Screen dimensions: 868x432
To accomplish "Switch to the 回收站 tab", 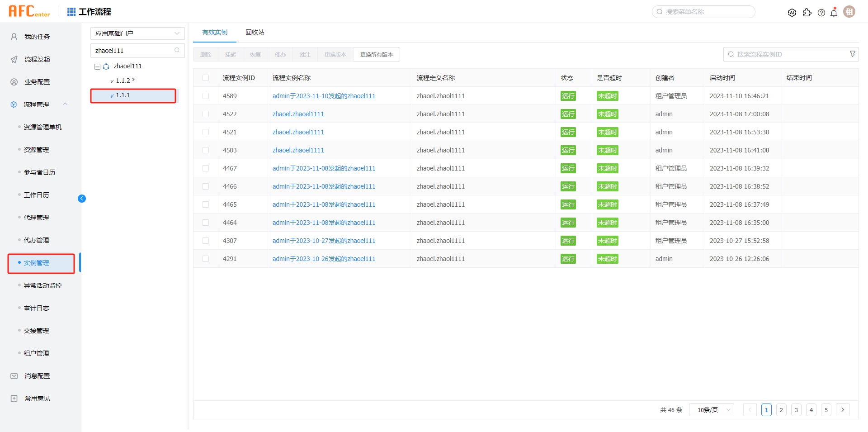I will click(x=255, y=32).
